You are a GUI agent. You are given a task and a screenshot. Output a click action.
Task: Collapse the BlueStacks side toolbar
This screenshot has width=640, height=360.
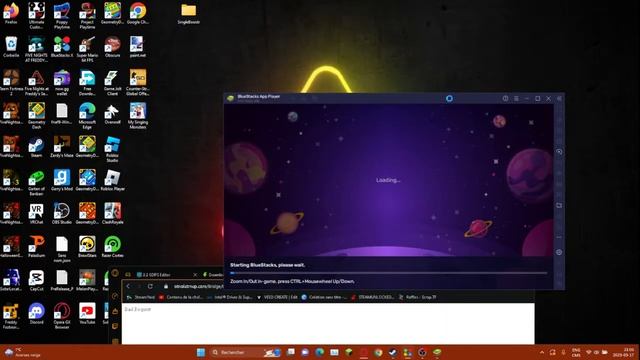559,99
